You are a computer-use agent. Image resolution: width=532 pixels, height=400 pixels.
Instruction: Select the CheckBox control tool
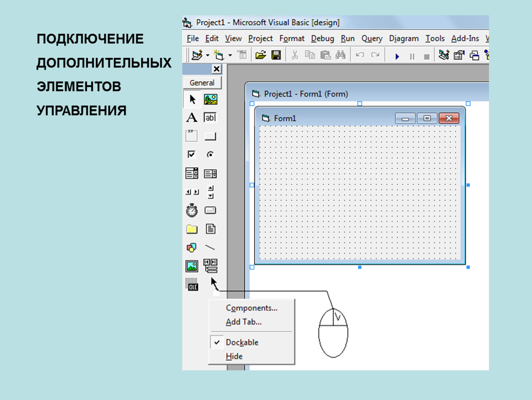click(x=192, y=155)
